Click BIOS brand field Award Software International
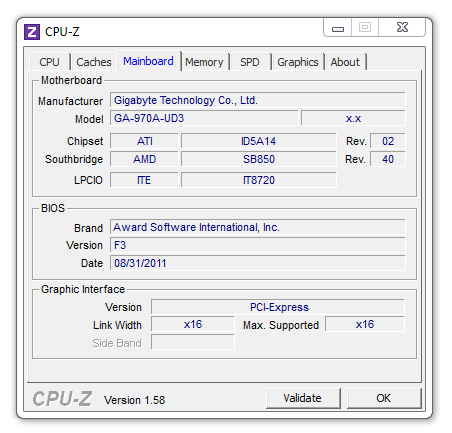This screenshot has height=433, width=452. [x=258, y=227]
